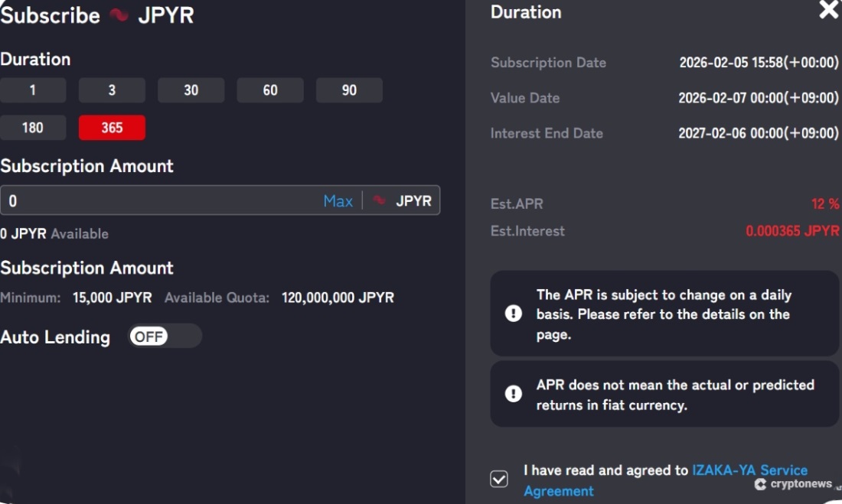The image size is (842, 504).
Task: Pick the 180 day duration
Action: [33, 128]
